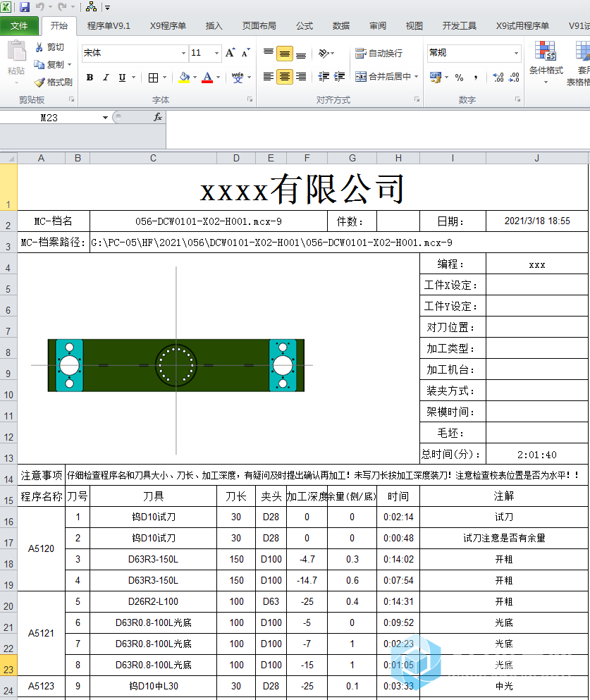Open alignment group dialog launcher
The image size is (590, 700).
[417, 99]
